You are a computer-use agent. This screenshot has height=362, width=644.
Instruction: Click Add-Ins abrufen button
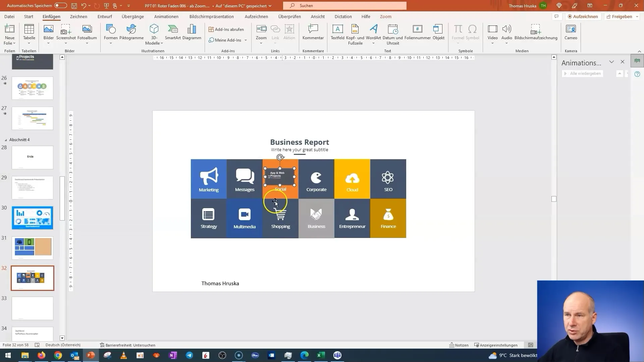226,29
